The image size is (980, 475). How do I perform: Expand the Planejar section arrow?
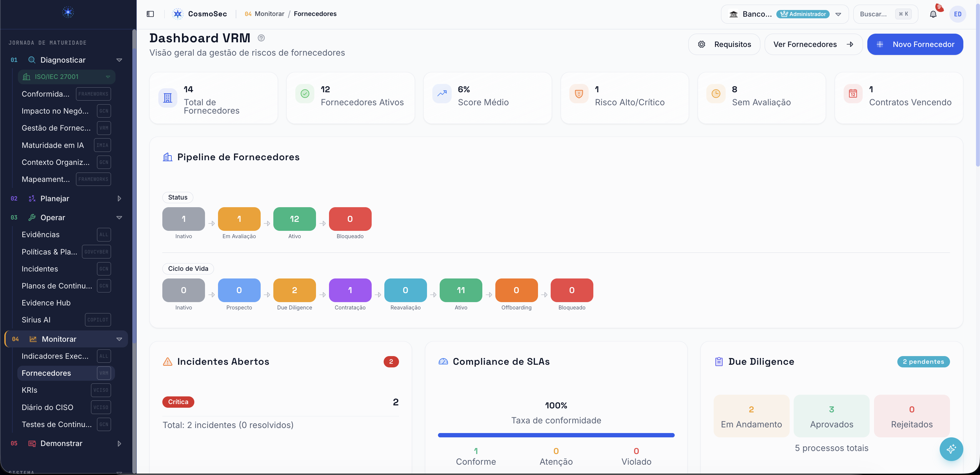[x=119, y=199]
